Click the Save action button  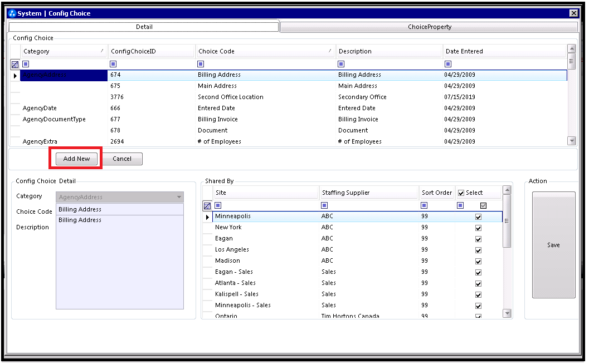click(554, 245)
